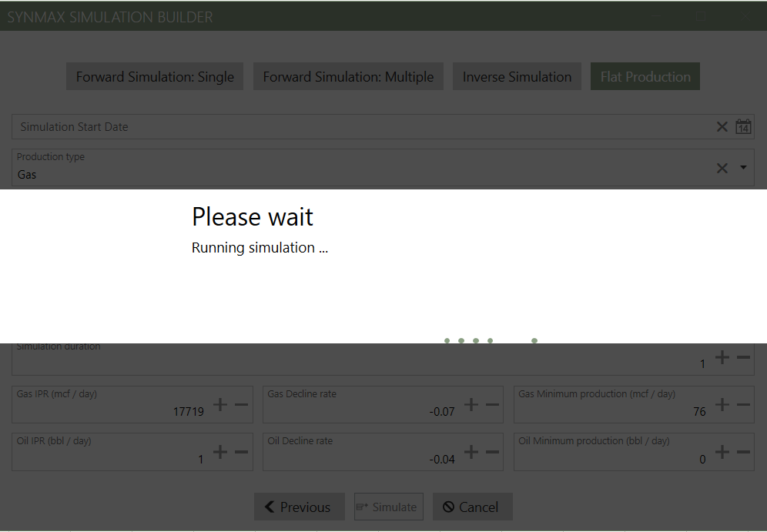Go back with the Previous button

[299, 507]
